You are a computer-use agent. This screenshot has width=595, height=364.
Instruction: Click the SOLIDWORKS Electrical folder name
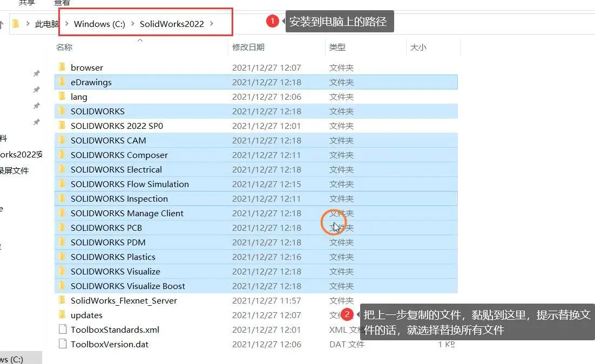click(x=116, y=169)
